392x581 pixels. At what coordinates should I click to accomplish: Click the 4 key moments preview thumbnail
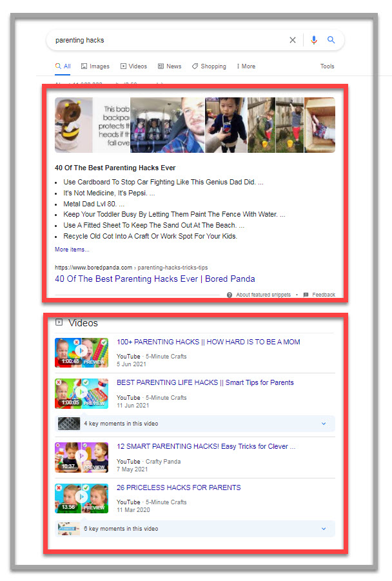click(69, 424)
